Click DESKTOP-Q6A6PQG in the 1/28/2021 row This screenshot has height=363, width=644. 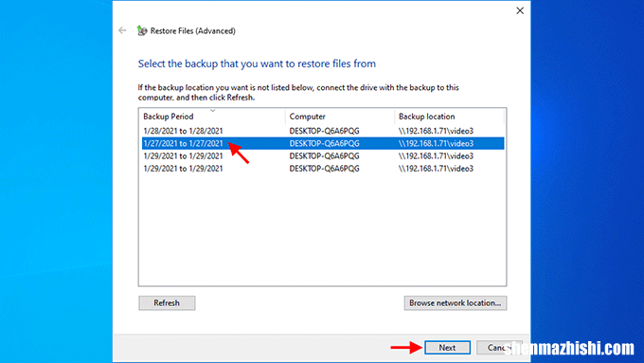[324, 131]
